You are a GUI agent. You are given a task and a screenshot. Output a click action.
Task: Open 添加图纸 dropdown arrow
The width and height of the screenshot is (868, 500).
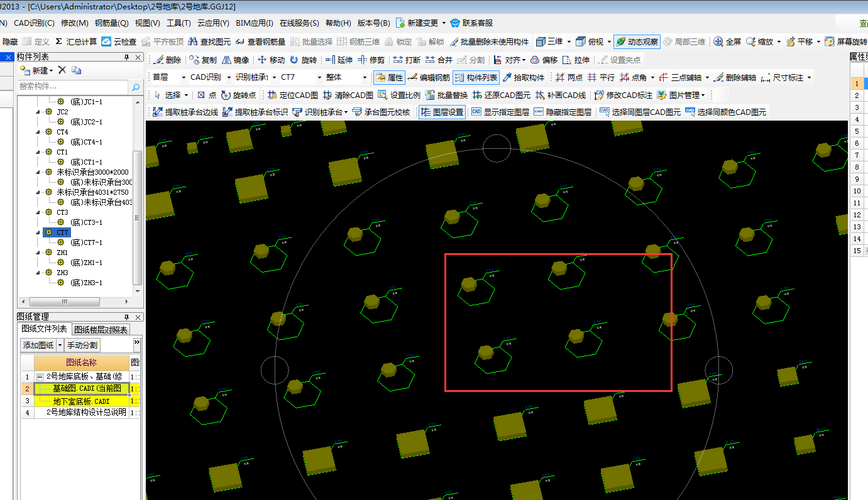tap(60, 345)
